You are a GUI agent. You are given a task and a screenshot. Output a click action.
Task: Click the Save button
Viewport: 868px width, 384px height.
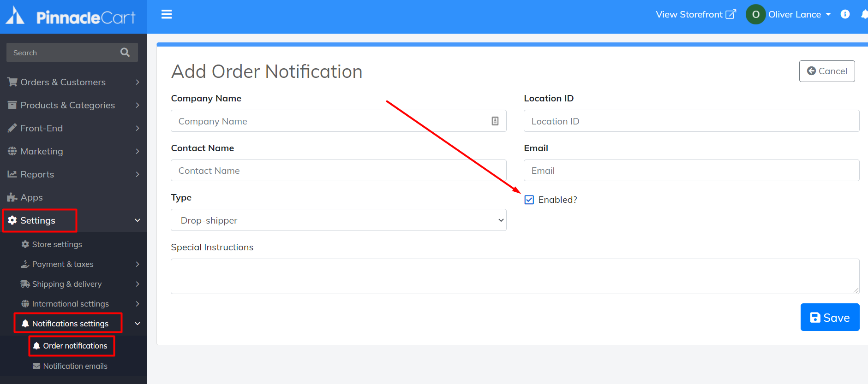(830, 317)
